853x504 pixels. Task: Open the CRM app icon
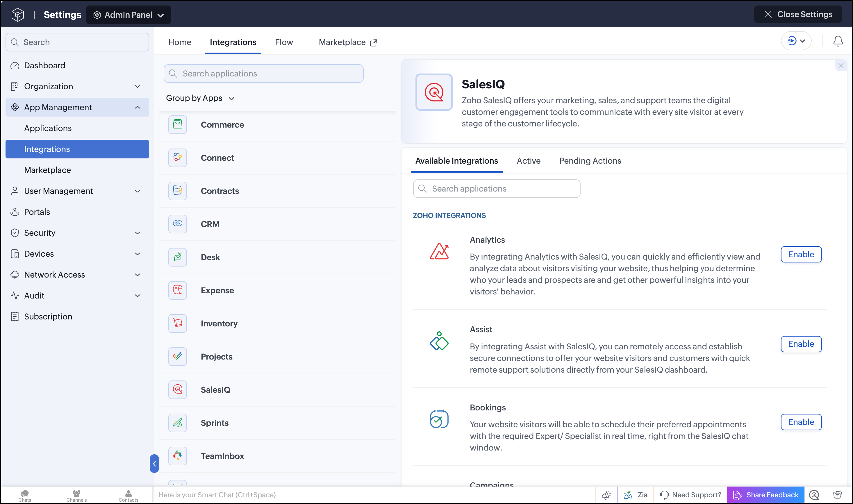[177, 224]
